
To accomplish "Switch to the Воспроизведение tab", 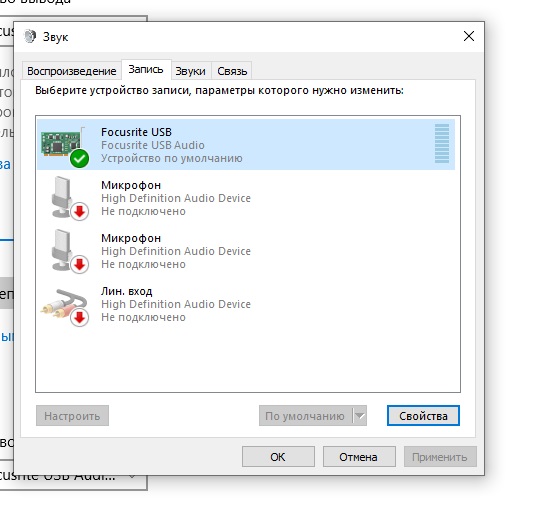I will click(x=72, y=71).
